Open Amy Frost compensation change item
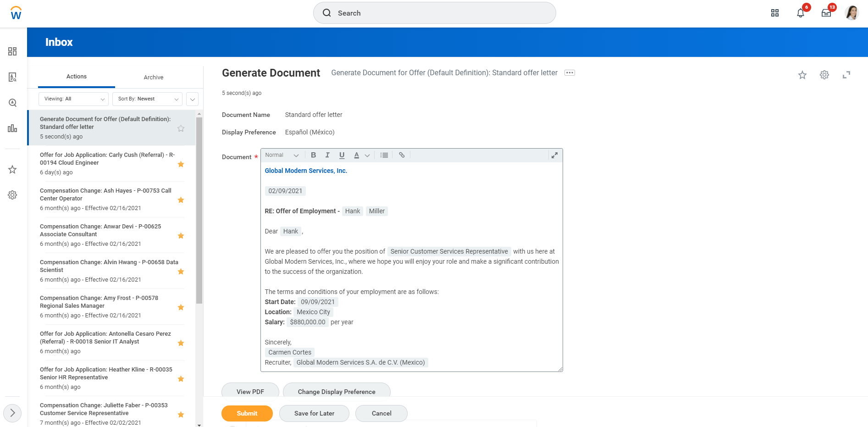 (x=111, y=307)
